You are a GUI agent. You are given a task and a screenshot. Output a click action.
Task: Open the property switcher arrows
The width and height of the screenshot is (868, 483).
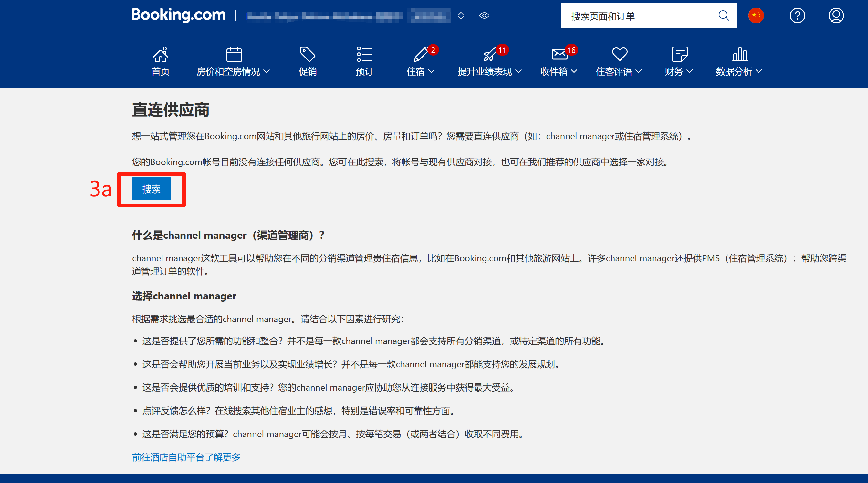tap(461, 16)
